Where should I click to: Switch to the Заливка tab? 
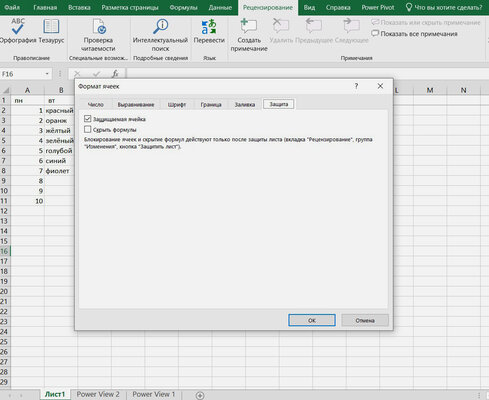click(245, 104)
